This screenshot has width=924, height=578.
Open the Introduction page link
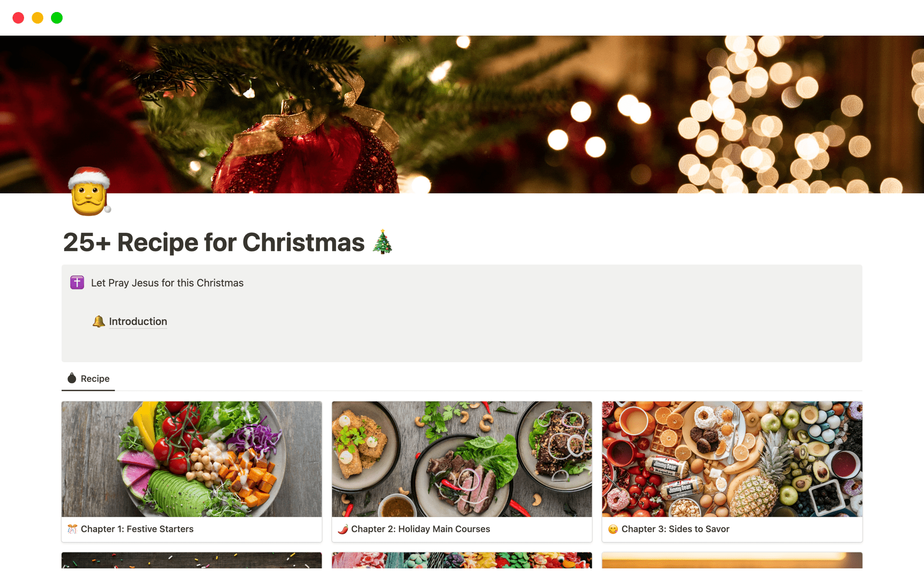pos(138,322)
